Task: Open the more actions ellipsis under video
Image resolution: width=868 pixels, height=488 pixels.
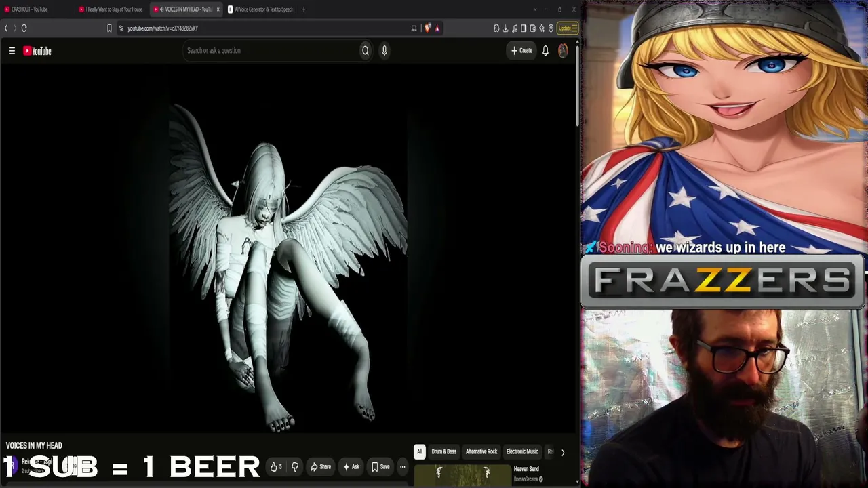Action: 402,466
